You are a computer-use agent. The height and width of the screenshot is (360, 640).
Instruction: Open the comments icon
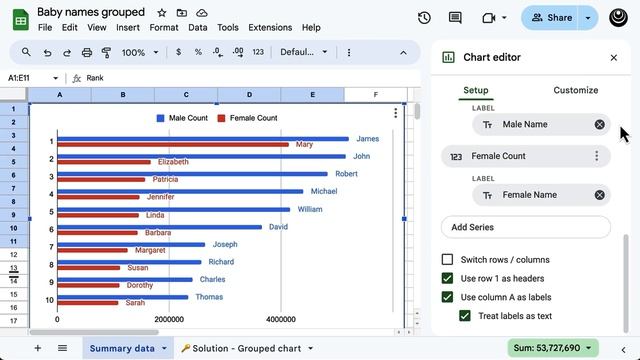coord(455,18)
